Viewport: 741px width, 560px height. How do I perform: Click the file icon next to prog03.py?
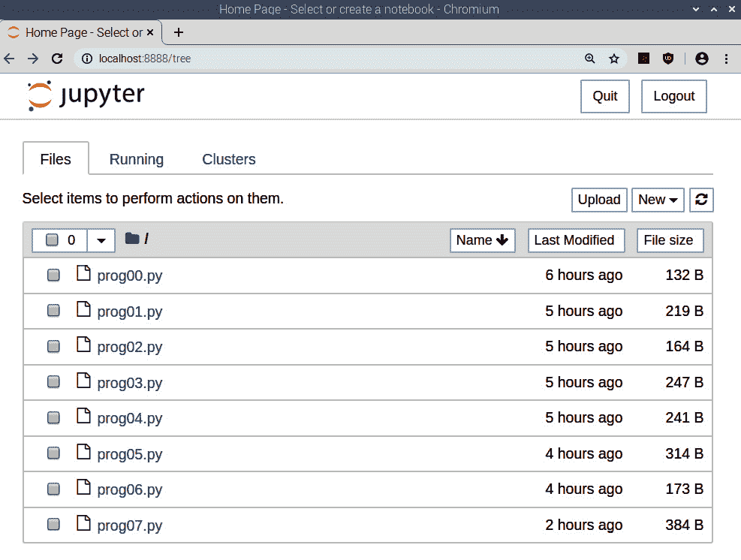(83, 381)
